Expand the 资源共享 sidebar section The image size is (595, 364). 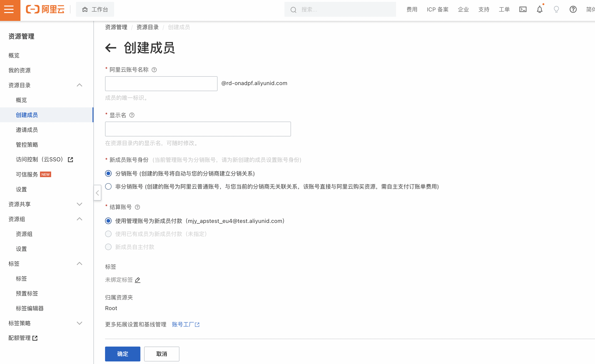pyautogui.click(x=79, y=204)
